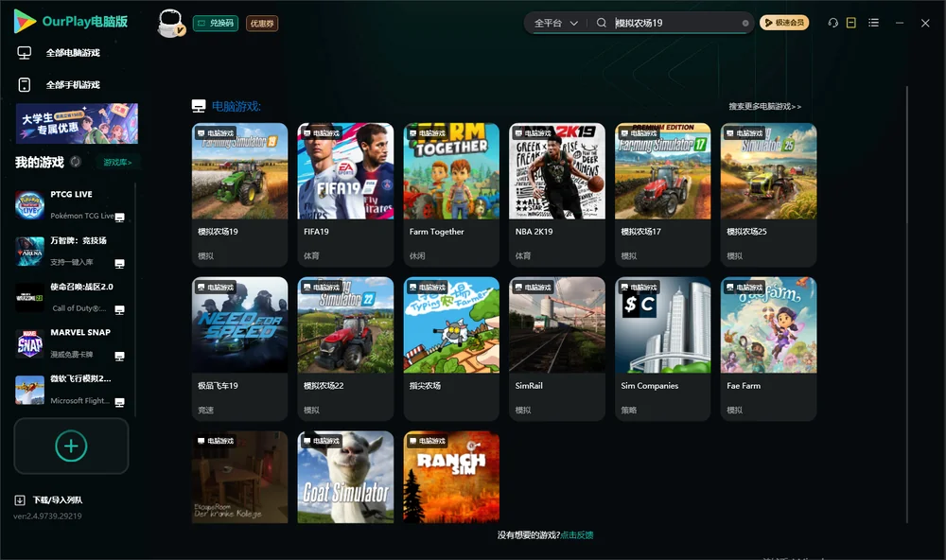Open the Farm Together game card
This screenshot has height=560, width=946.
click(451, 194)
